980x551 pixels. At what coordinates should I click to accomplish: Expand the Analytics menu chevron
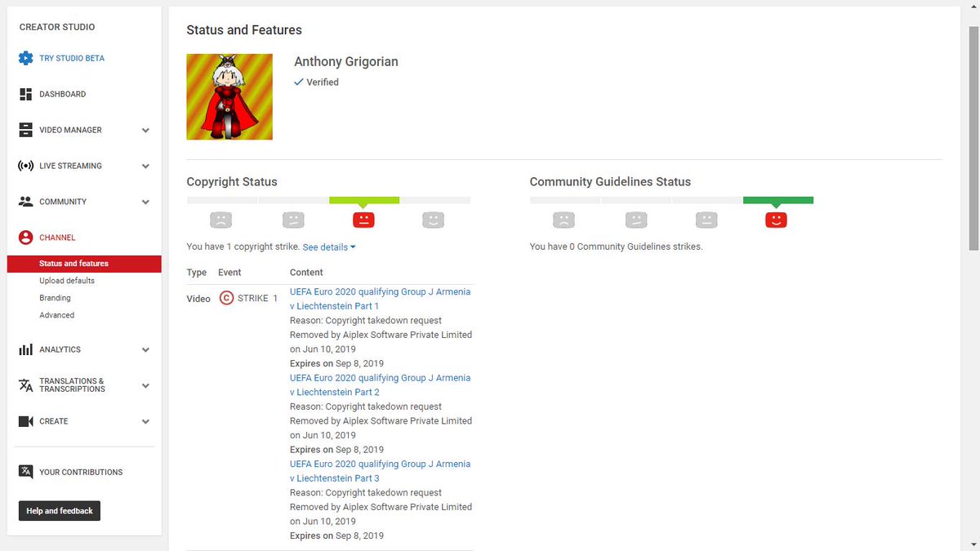[x=145, y=349]
